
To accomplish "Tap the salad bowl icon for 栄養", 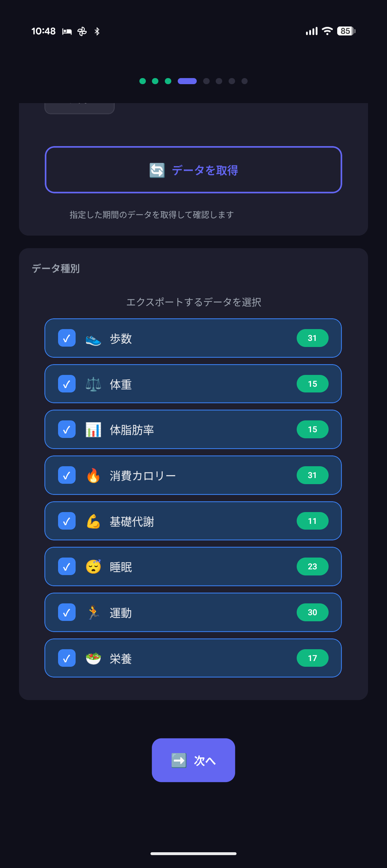I will (93, 658).
